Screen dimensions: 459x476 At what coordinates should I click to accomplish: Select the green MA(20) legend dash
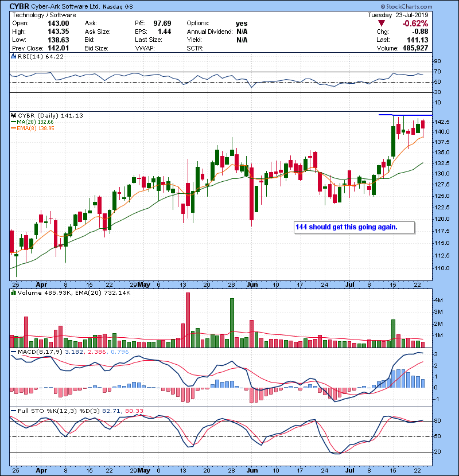pos(14,122)
